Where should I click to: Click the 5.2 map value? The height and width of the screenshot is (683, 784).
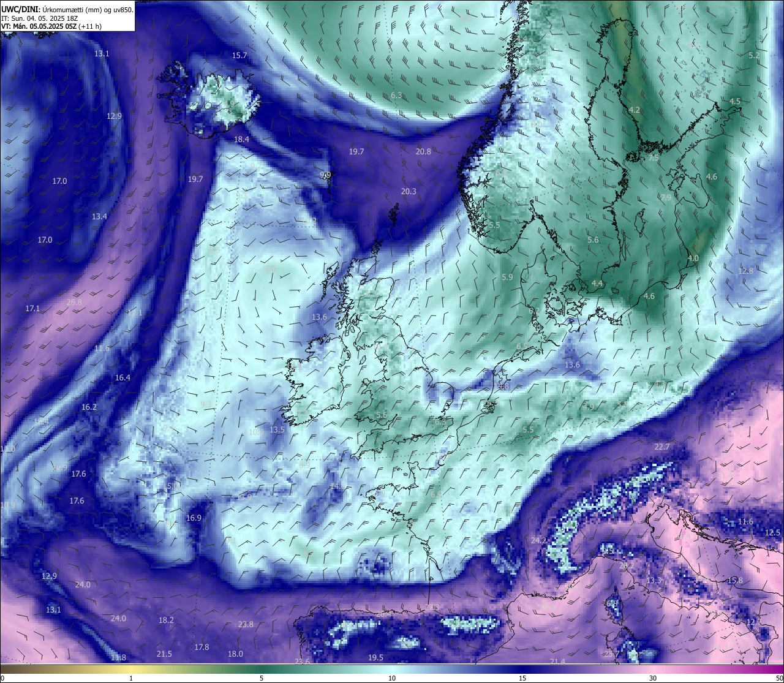click(754, 56)
